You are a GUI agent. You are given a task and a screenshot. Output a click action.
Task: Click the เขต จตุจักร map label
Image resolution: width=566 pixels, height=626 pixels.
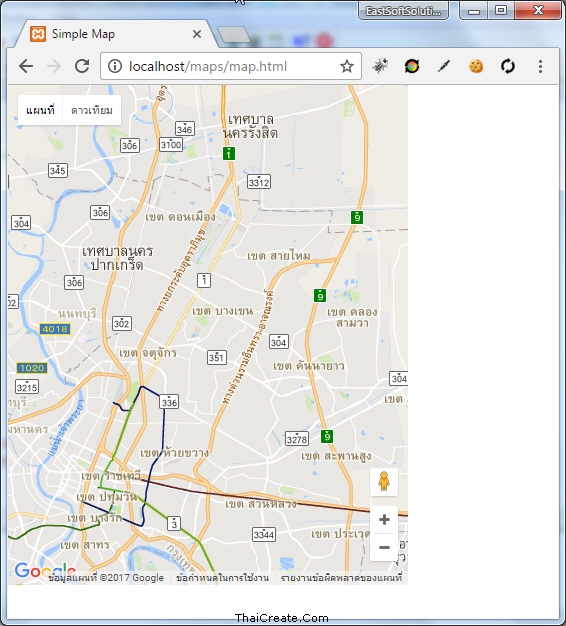[x=148, y=353]
